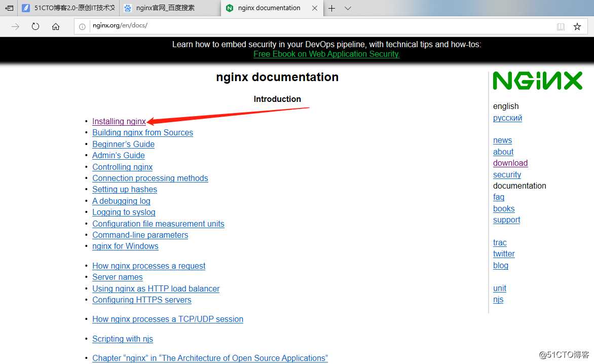594x364 pixels.
Task: Open the Beginner's Guide link
Action: coord(124,144)
